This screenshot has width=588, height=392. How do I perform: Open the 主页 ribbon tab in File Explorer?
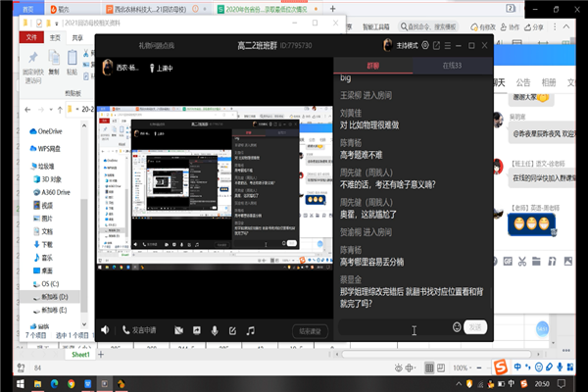coord(55,38)
